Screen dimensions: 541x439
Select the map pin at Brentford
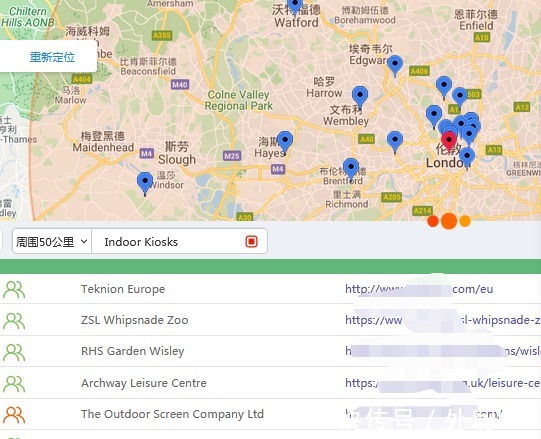(x=351, y=169)
